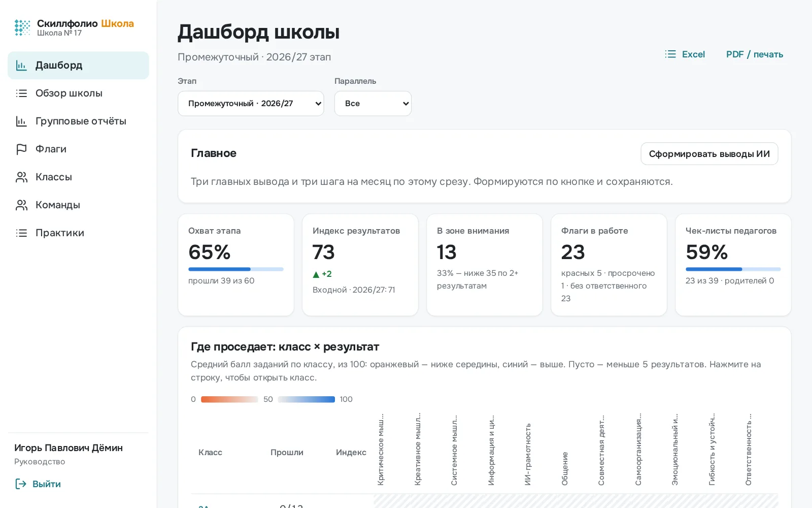Click the logout arrow icon

tap(21, 484)
